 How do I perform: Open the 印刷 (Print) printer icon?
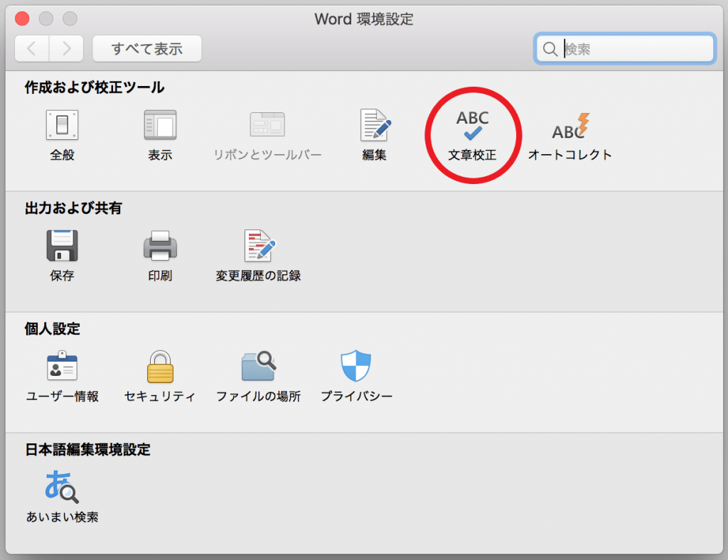[160, 246]
